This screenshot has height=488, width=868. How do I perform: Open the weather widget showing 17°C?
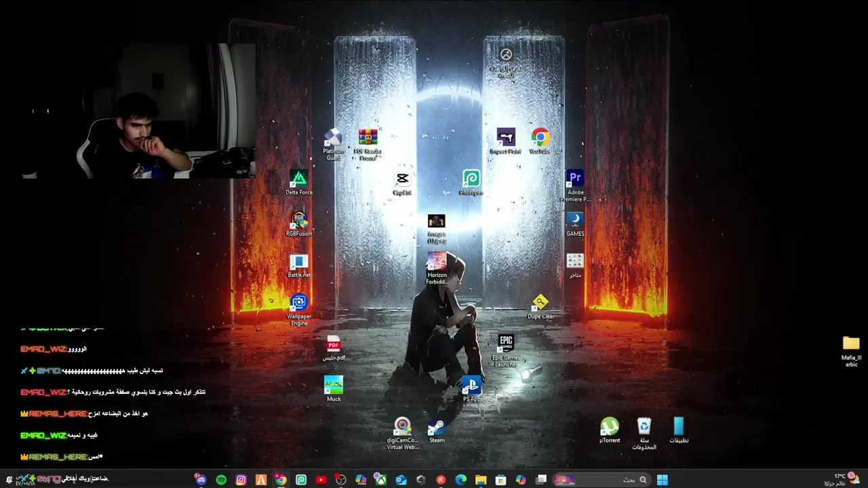point(841,480)
